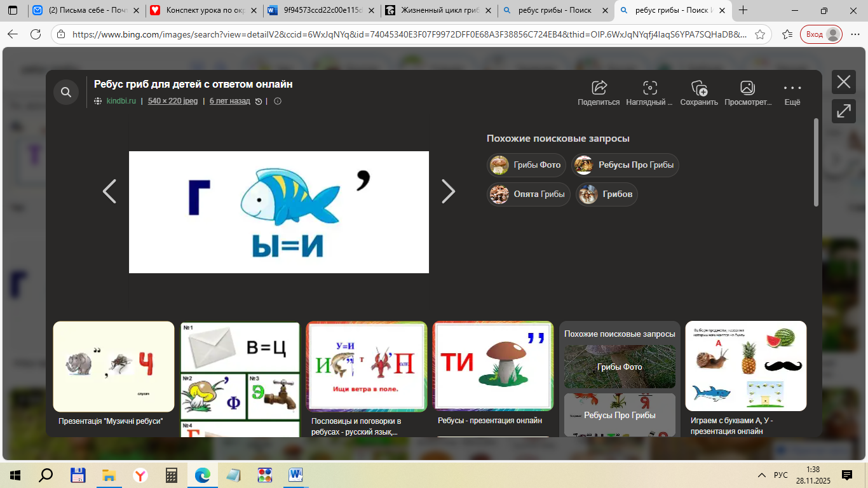Select Ребусы Про Грибы suggestion chip

pyautogui.click(x=625, y=165)
